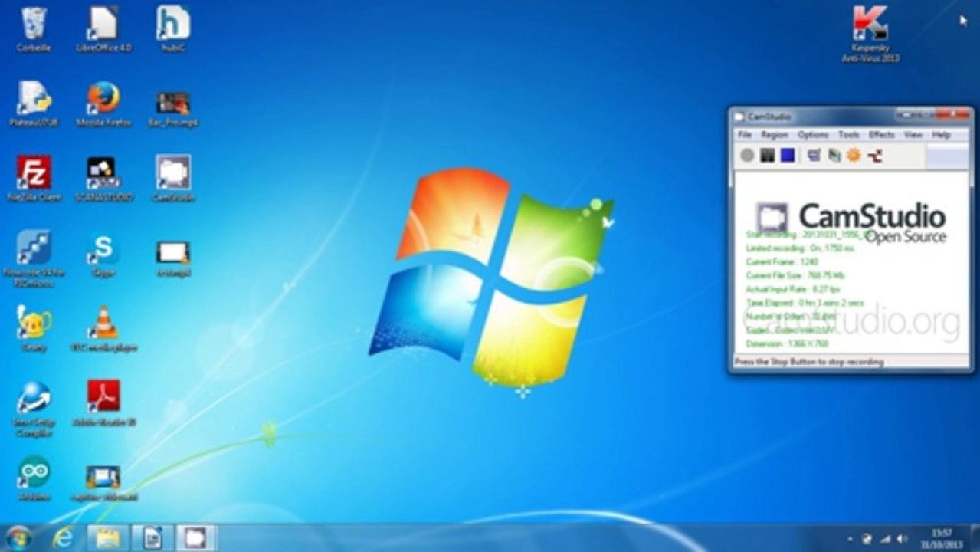Open the Help menu in CamStudio
Viewport: 980px width, 552px height.
[x=941, y=134]
